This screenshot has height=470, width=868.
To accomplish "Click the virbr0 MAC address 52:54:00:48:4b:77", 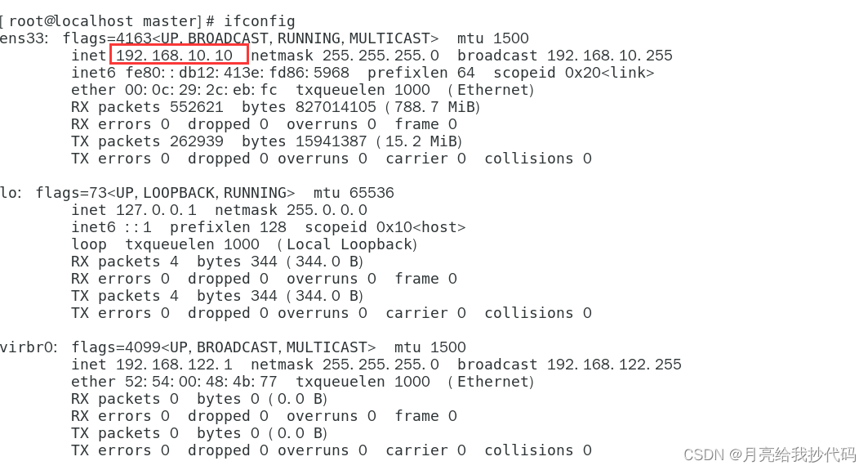I will point(201,382).
